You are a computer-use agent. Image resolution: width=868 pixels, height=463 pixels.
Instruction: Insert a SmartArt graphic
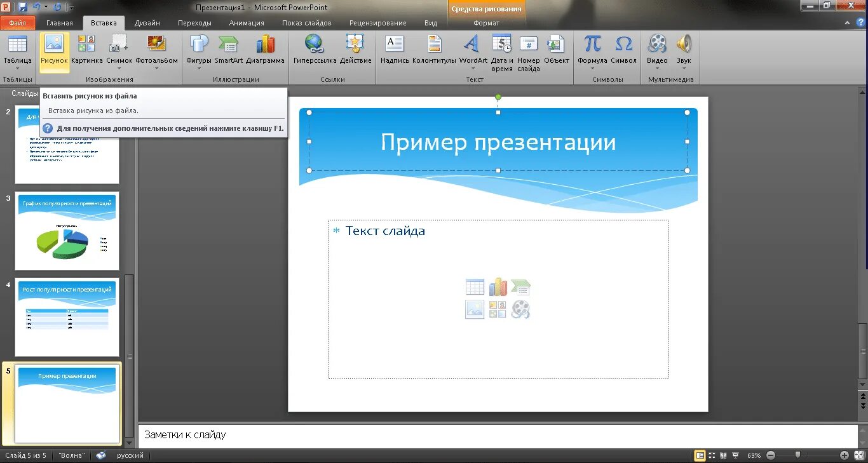click(x=229, y=50)
